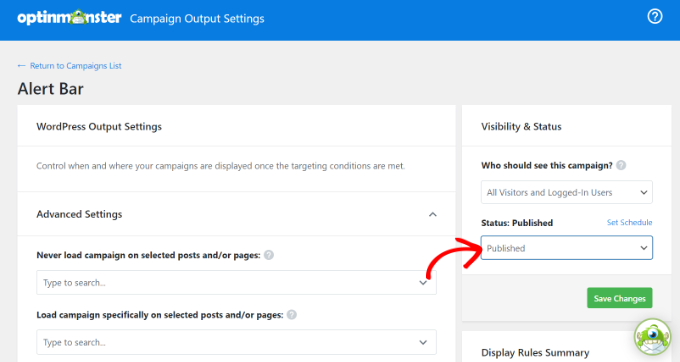Open the Published status dropdown

coord(566,248)
